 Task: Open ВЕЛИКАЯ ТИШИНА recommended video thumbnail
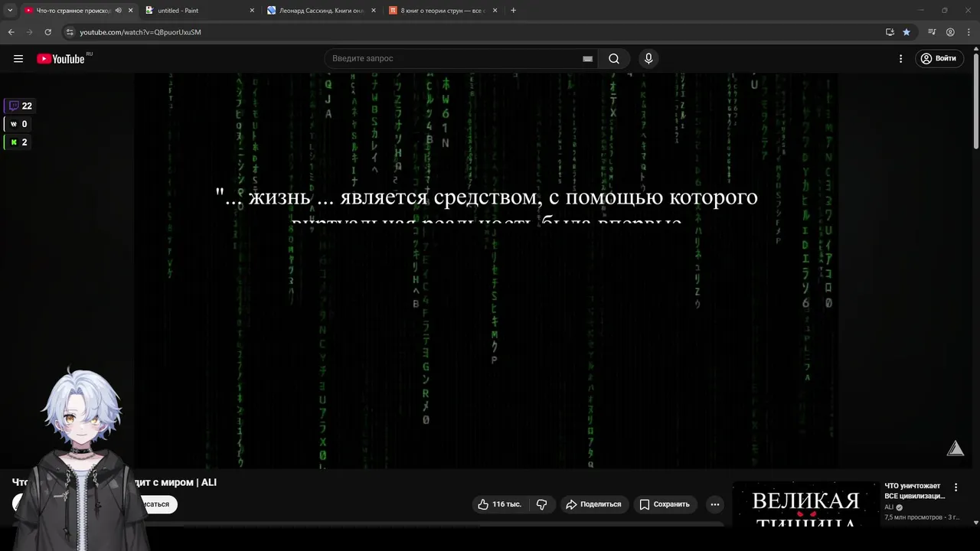pyautogui.click(x=805, y=506)
